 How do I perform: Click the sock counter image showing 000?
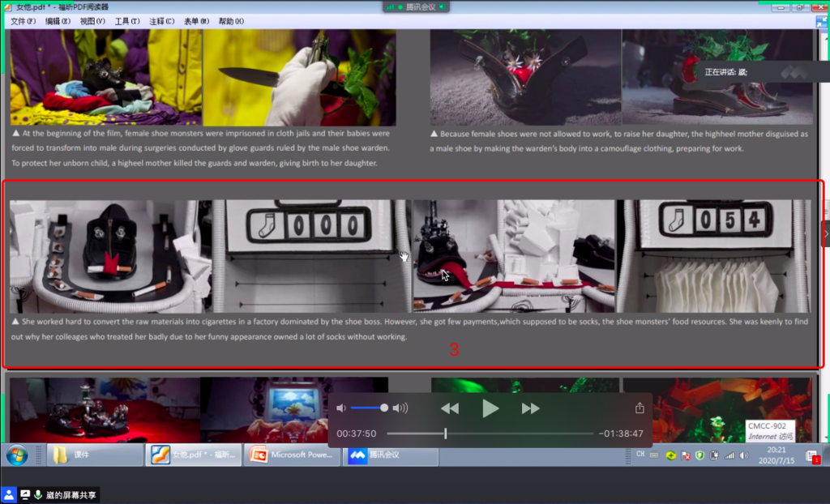[312, 256]
